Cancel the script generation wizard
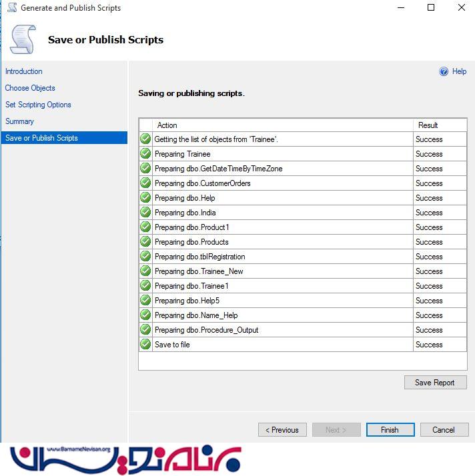Screen dimensions: 475x476 pyautogui.click(x=444, y=430)
